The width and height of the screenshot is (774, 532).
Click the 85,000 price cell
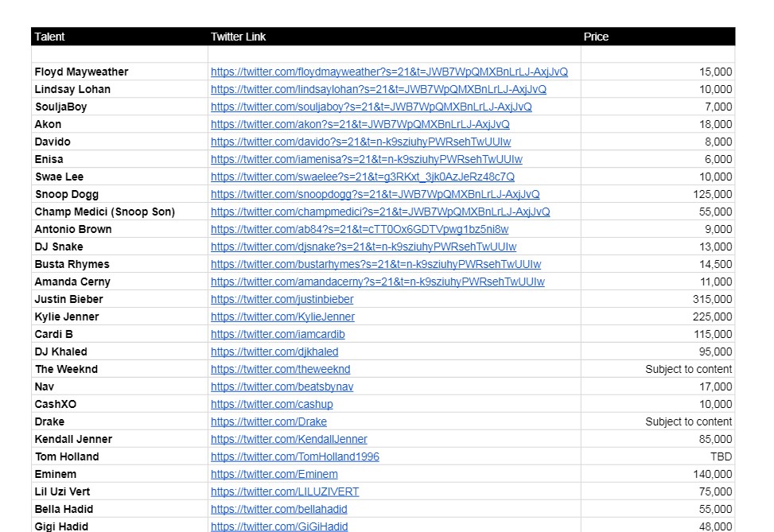pyautogui.click(x=658, y=440)
